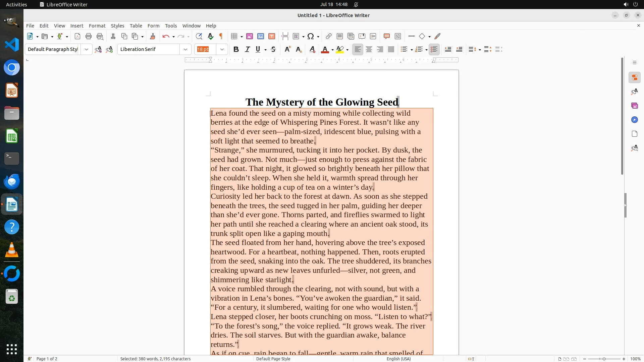Viewport: 644px width, 362px height.
Task: Click the Strikethrough formatting icon
Action: (273, 49)
